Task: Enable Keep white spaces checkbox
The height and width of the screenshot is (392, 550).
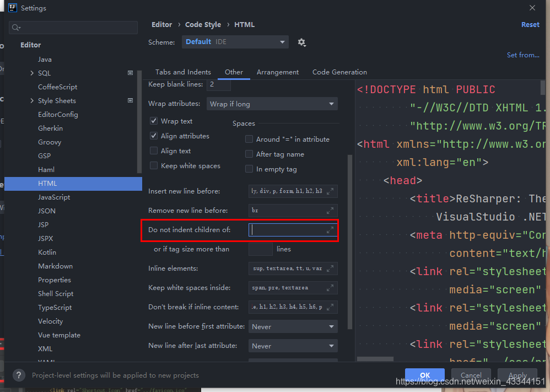Action: coord(154,165)
